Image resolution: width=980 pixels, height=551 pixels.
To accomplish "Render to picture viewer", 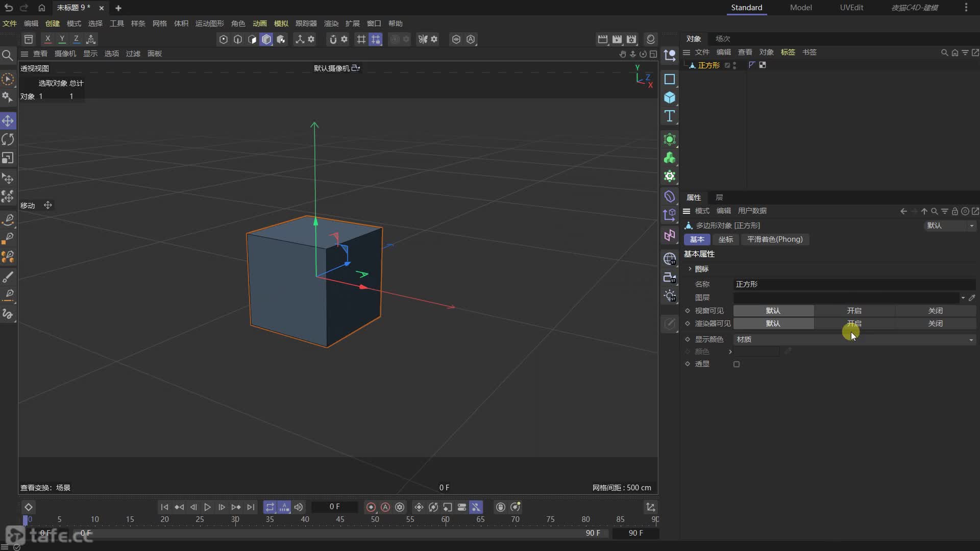I will [x=617, y=39].
